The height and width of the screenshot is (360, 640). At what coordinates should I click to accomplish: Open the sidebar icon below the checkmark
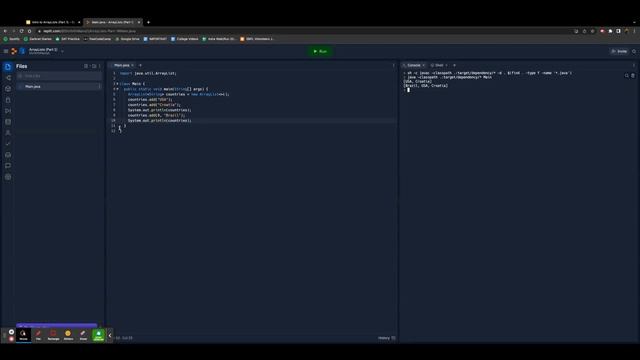click(x=8, y=155)
